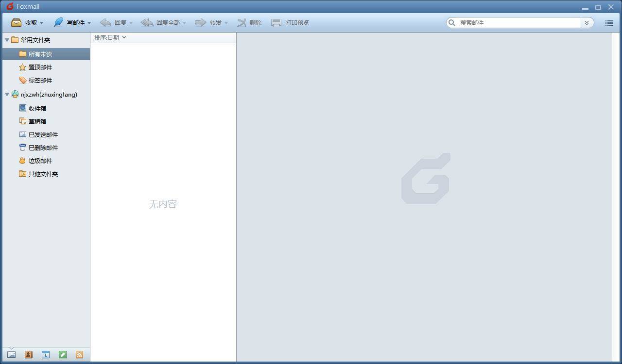
Task: Expand advanced search options chevron
Action: click(587, 23)
